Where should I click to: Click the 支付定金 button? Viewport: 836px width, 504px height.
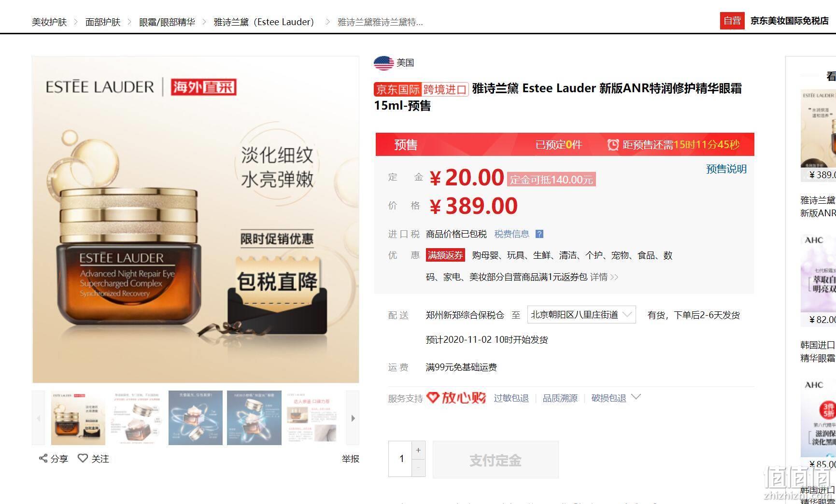pyautogui.click(x=496, y=460)
